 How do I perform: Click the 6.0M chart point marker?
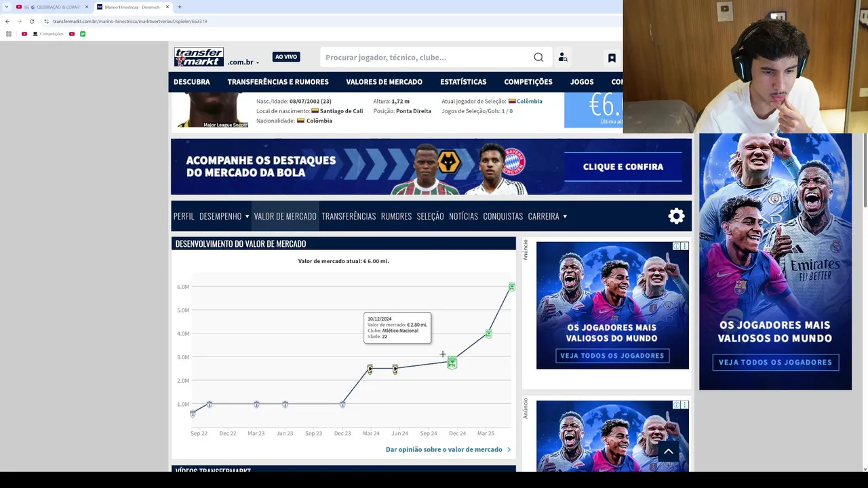511,287
